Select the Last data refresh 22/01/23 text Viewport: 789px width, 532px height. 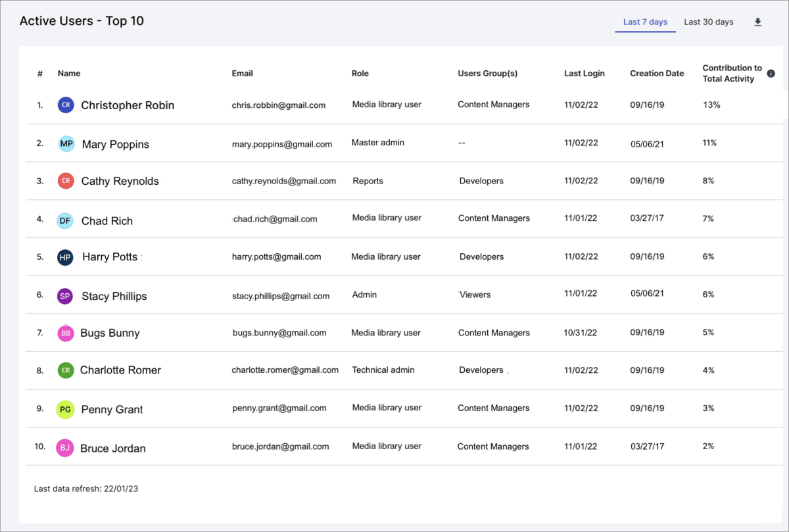tap(86, 489)
